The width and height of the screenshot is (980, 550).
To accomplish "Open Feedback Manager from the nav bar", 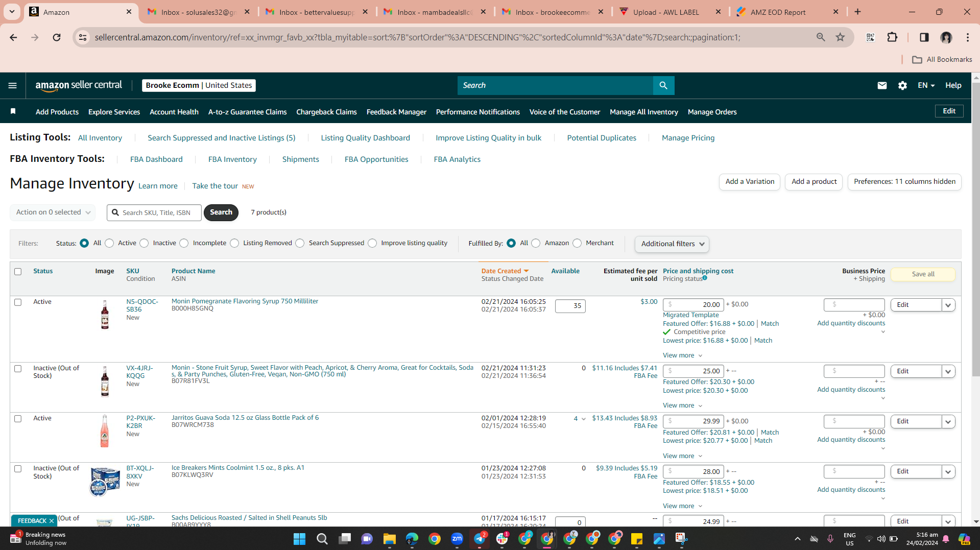I will tap(396, 112).
